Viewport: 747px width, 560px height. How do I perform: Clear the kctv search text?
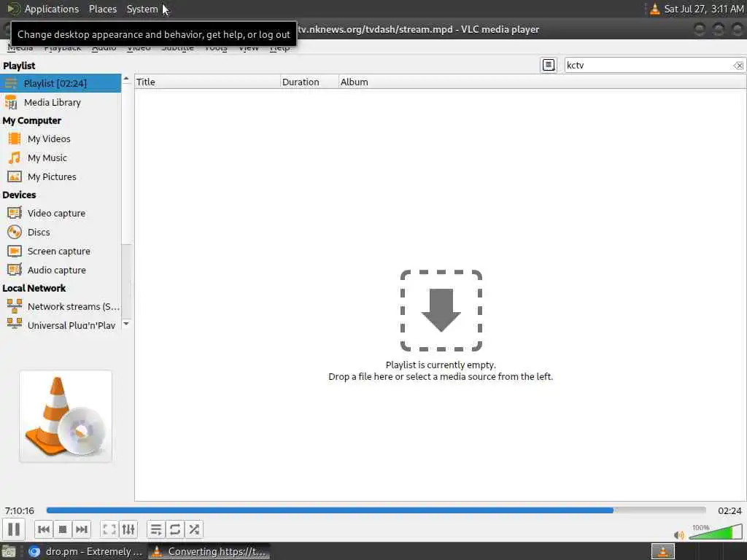click(x=738, y=65)
